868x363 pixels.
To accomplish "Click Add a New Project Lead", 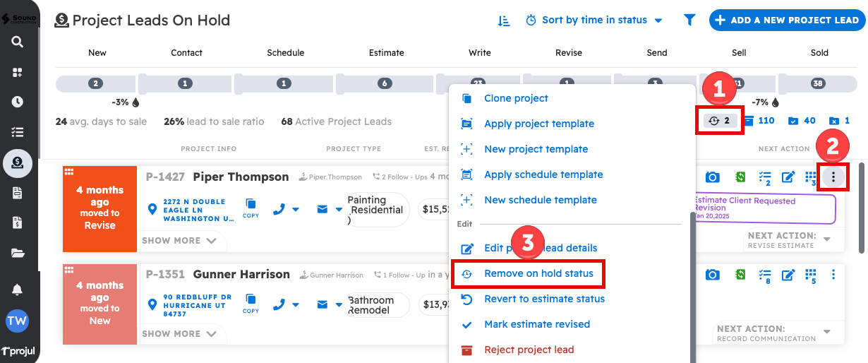I will coord(788,20).
